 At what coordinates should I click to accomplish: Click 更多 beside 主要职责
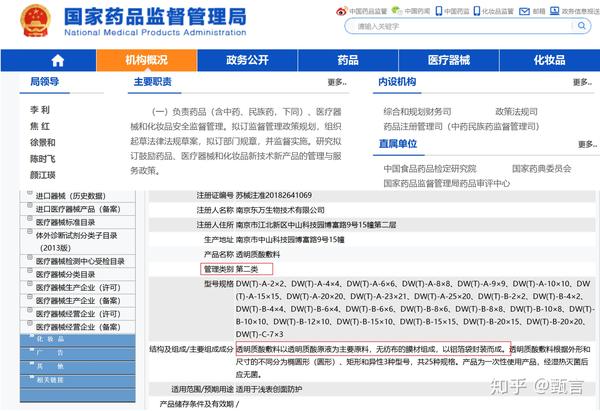point(337,82)
